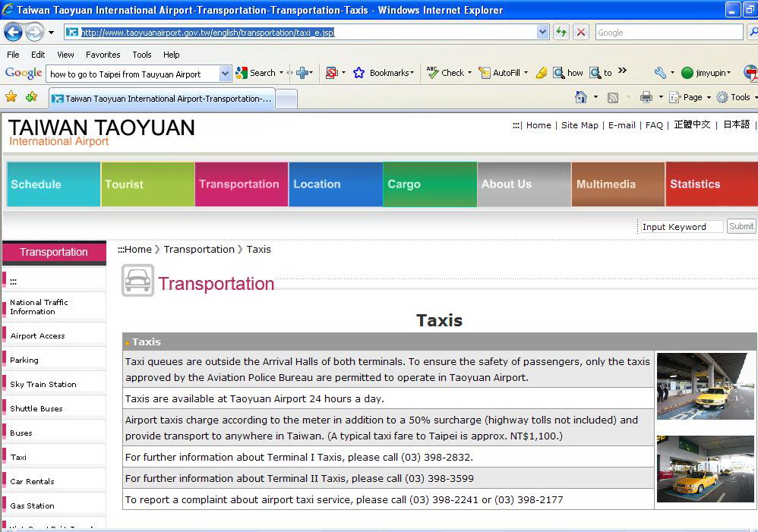
Task: Select the Taiwan Taoyuan International Airport tab
Action: tap(163, 99)
